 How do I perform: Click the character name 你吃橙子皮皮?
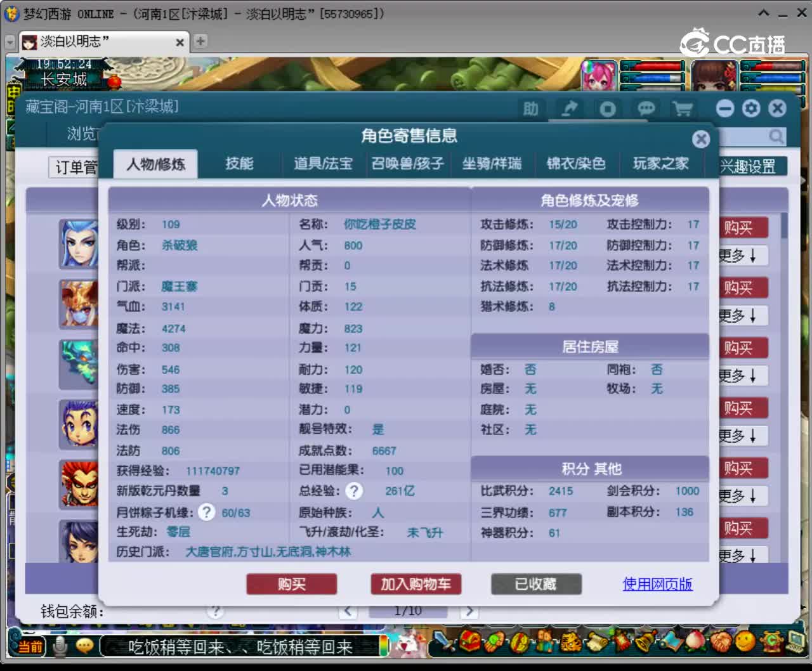point(379,225)
